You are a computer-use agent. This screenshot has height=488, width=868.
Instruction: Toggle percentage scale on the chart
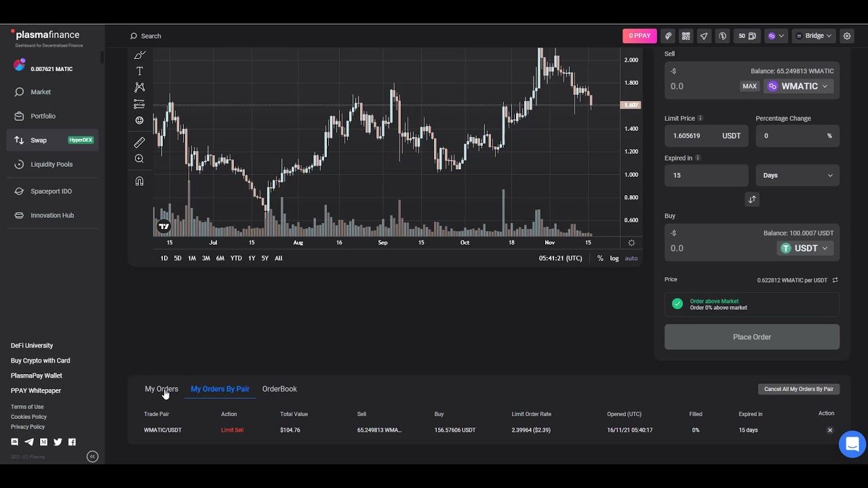point(600,258)
